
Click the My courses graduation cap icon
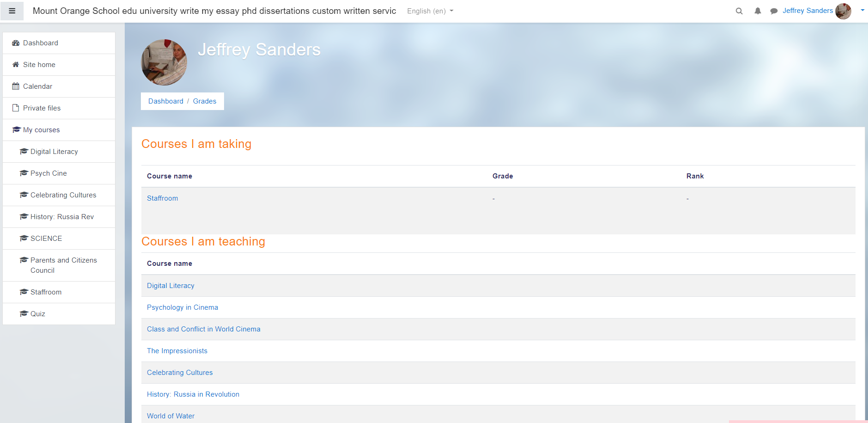pos(16,130)
